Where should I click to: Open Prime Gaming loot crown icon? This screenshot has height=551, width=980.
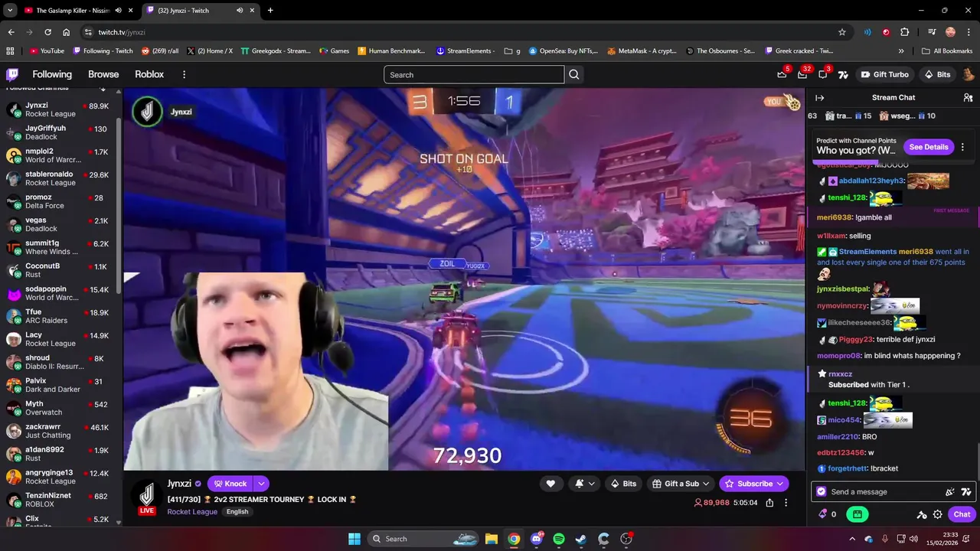tap(782, 74)
